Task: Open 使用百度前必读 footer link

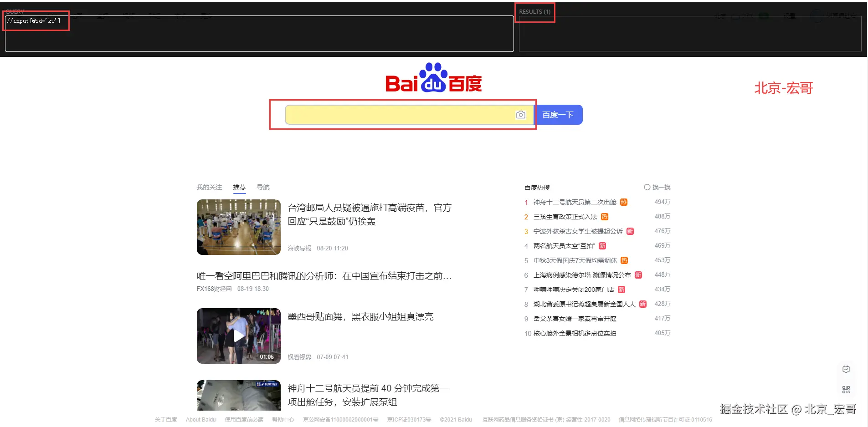Action: coord(244,420)
